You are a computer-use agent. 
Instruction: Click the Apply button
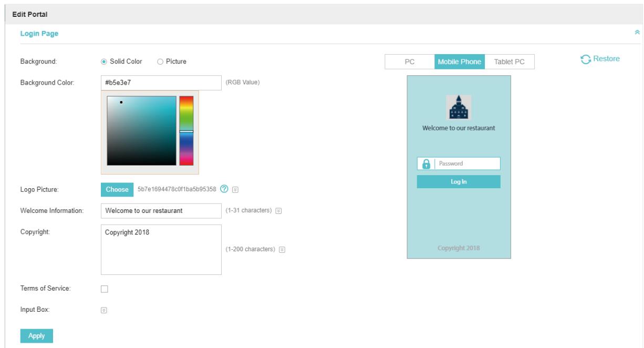(x=37, y=336)
